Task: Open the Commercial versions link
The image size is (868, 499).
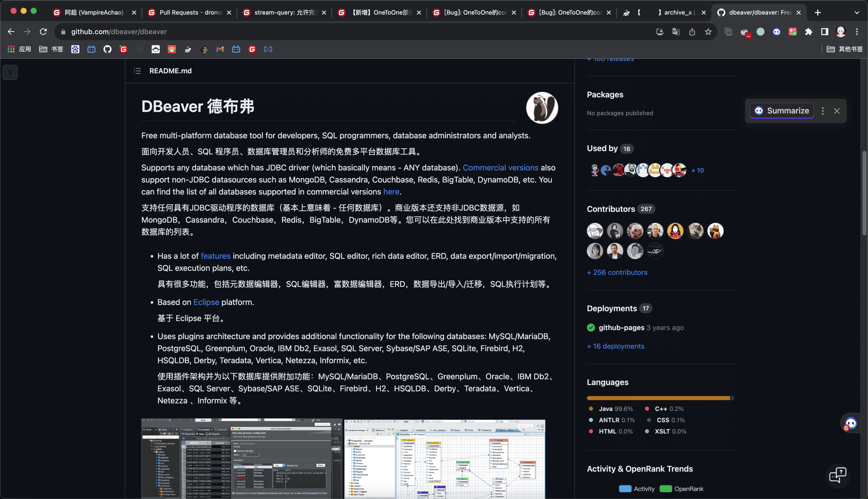Action: tap(500, 168)
